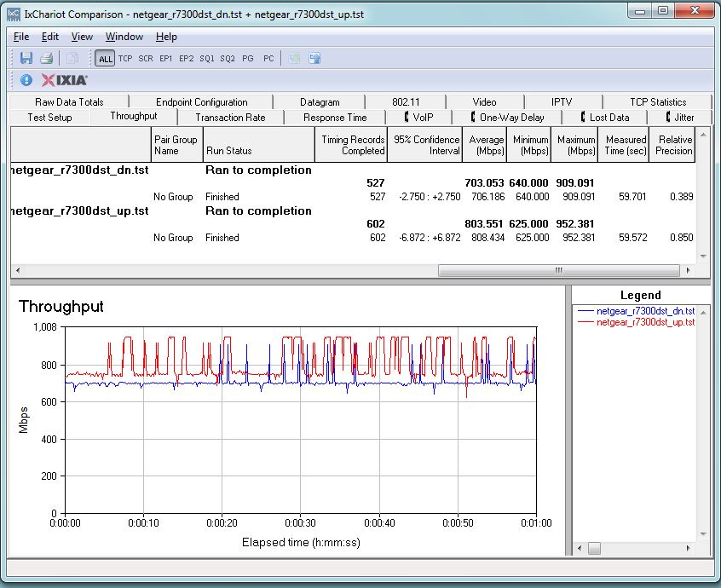The height and width of the screenshot is (588, 721).
Task: Open the File menu
Action: pyautogui.click(x=21, y=37)
